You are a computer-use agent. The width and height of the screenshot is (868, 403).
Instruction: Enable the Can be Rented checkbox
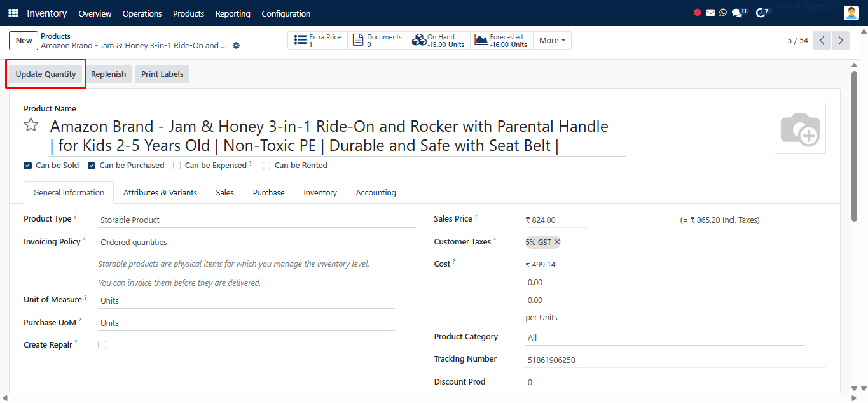(266, 166)
